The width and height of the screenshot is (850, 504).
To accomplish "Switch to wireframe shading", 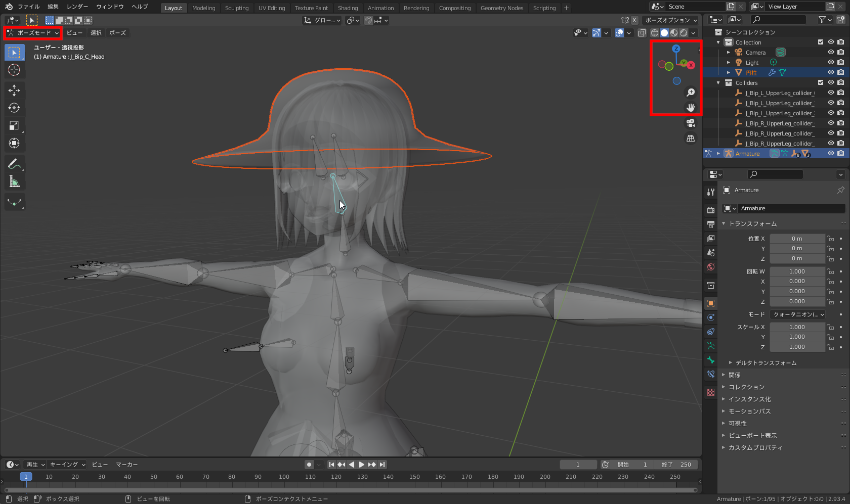I will click(655, 33).
